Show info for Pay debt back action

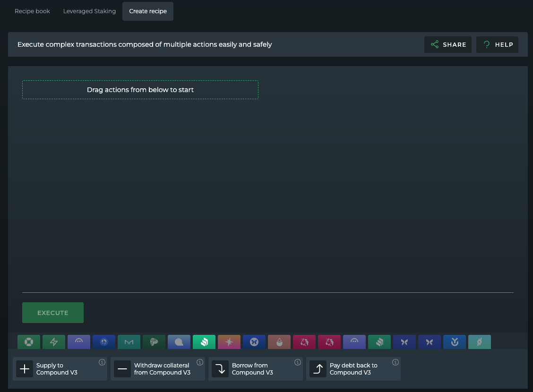coord(395,363)
